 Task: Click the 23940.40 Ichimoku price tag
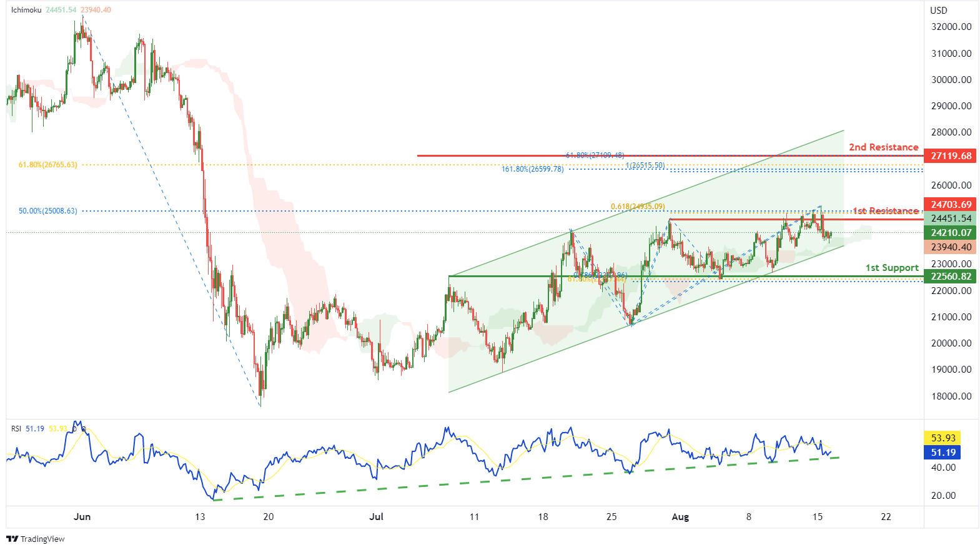pyautogui.click(x=951, y=247)
